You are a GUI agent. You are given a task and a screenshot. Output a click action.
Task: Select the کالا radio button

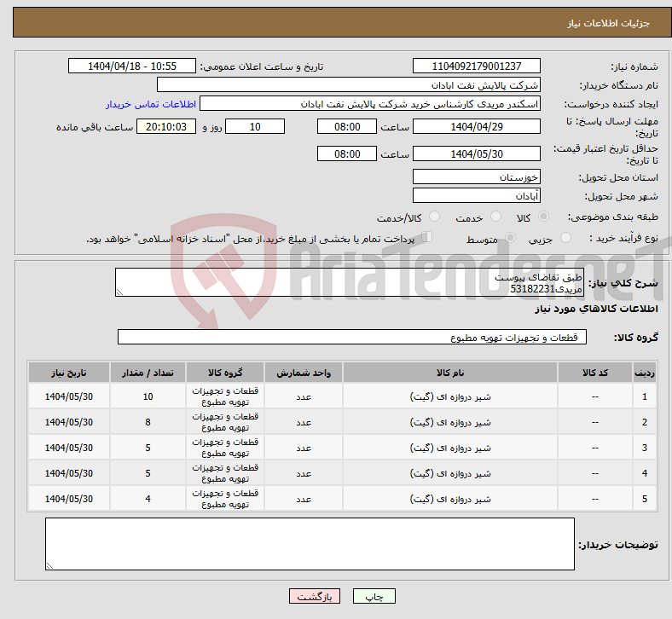pyautogui.click(x=543, y=217)
